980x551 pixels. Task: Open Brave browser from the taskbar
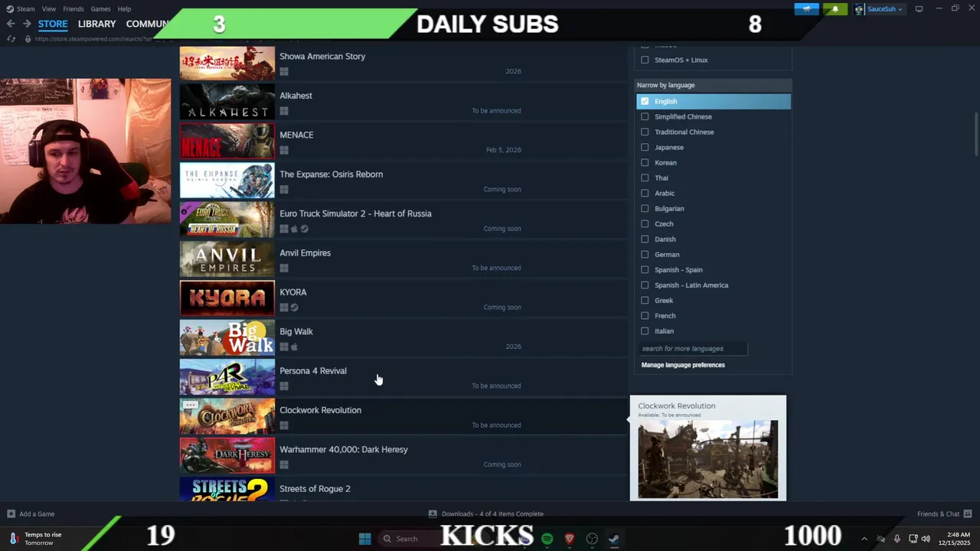click(569, 539)
